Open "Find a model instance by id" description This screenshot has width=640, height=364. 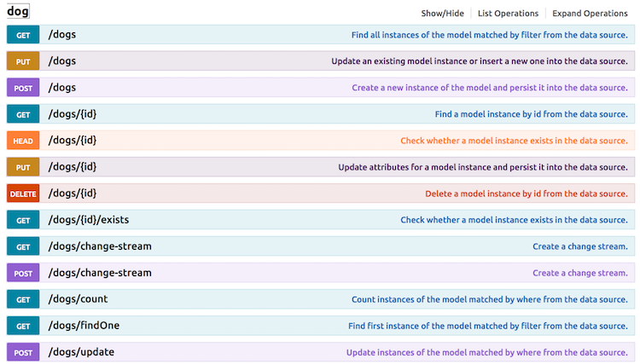point(531,114)
